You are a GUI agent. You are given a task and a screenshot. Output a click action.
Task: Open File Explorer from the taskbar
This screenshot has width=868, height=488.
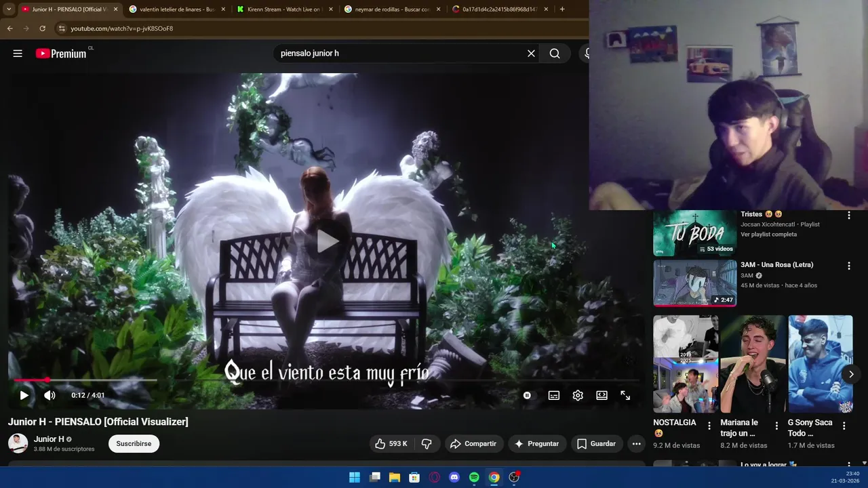point(395,477)
